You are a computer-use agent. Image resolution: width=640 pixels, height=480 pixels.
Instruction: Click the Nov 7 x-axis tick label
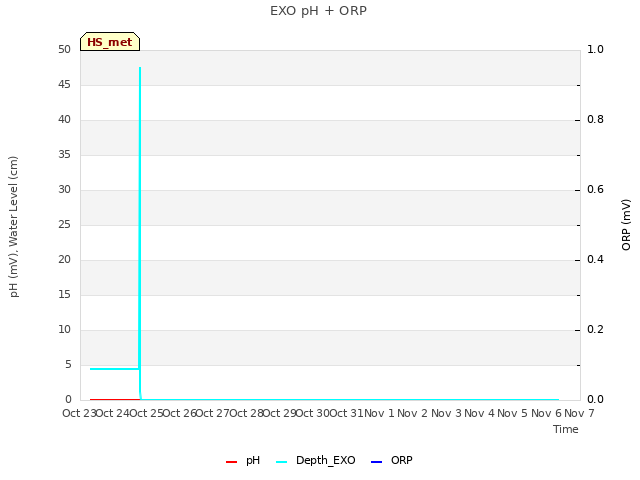579,413
